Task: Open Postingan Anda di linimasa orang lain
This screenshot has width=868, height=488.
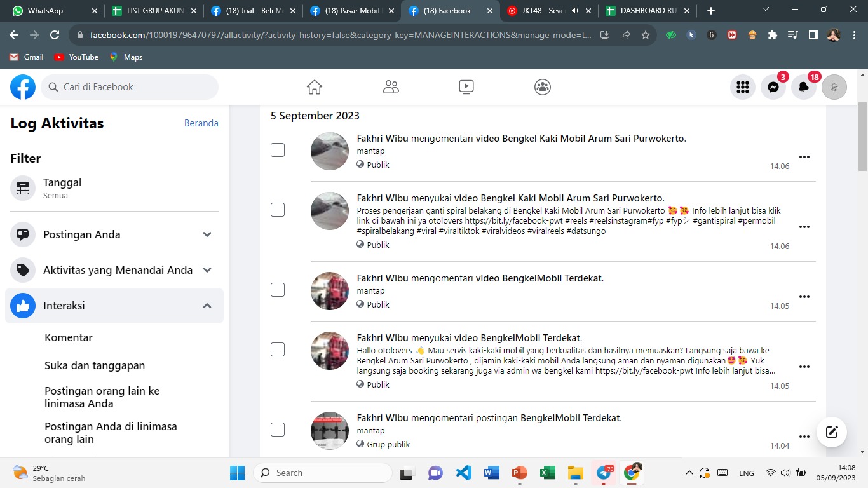Action: coord(111,433)
